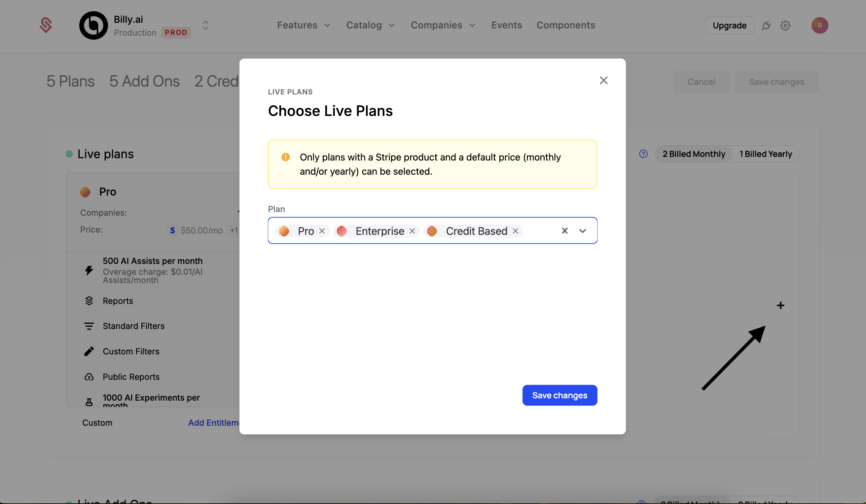Select the 2 Billed Monthly view
This screenshot has width=866, height=504.
tap(693, 154)
